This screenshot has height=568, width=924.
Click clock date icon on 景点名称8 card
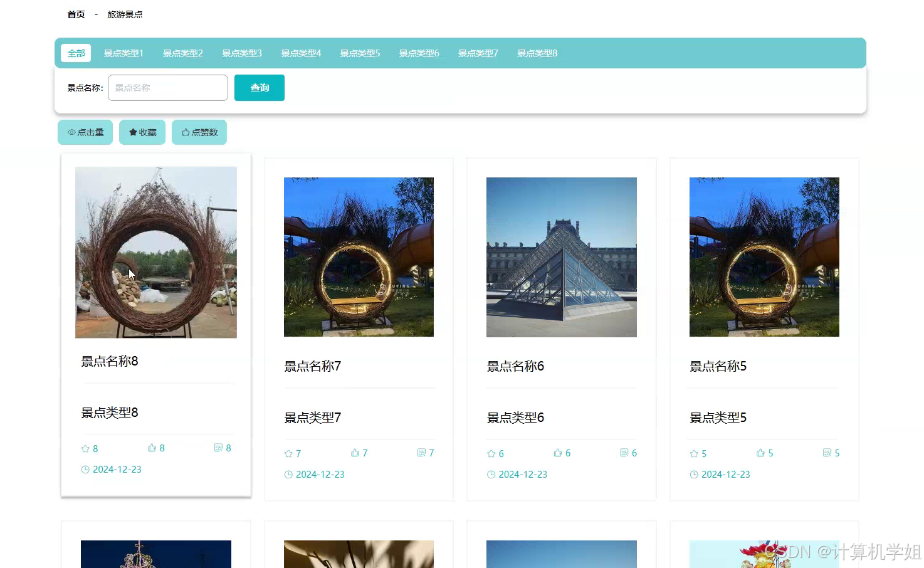(85, 470)
